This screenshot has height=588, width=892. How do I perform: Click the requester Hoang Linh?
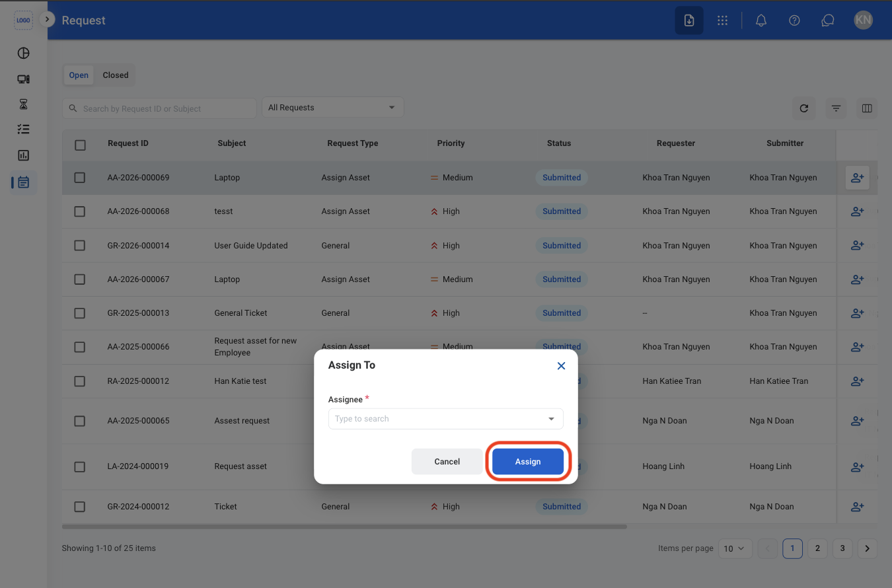663,466
